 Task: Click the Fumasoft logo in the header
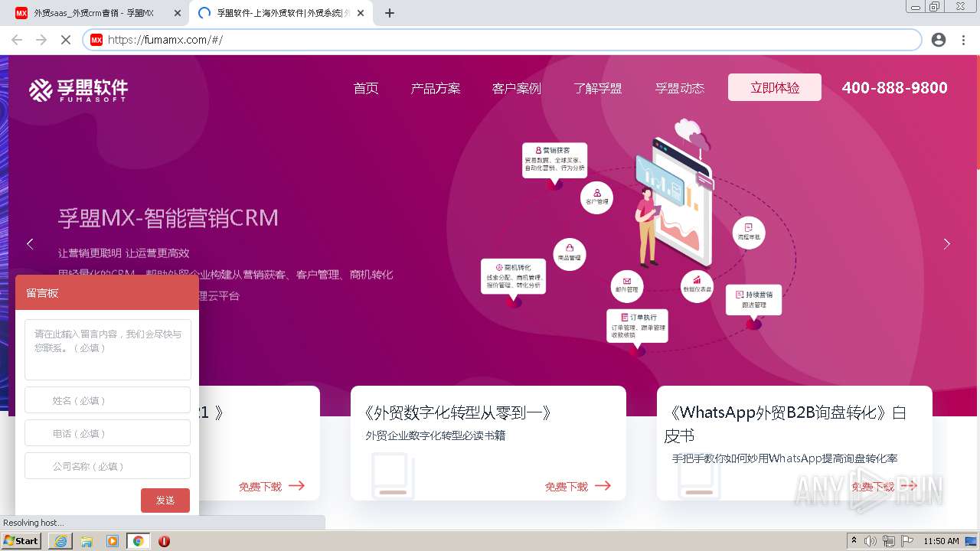79,90
